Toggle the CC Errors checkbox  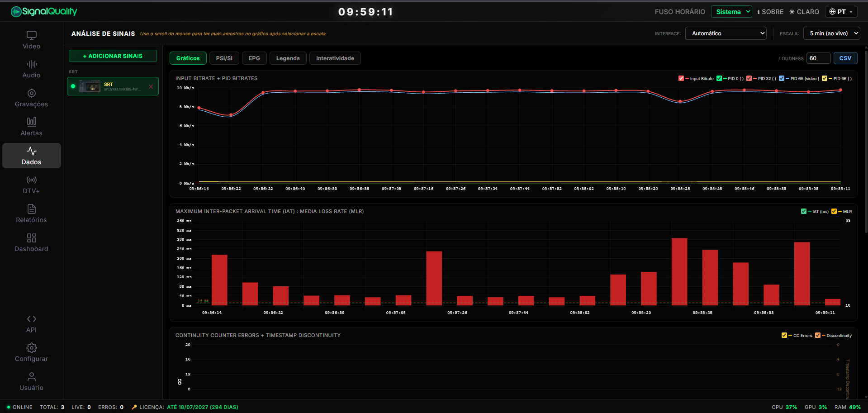[x=784, y=335]
